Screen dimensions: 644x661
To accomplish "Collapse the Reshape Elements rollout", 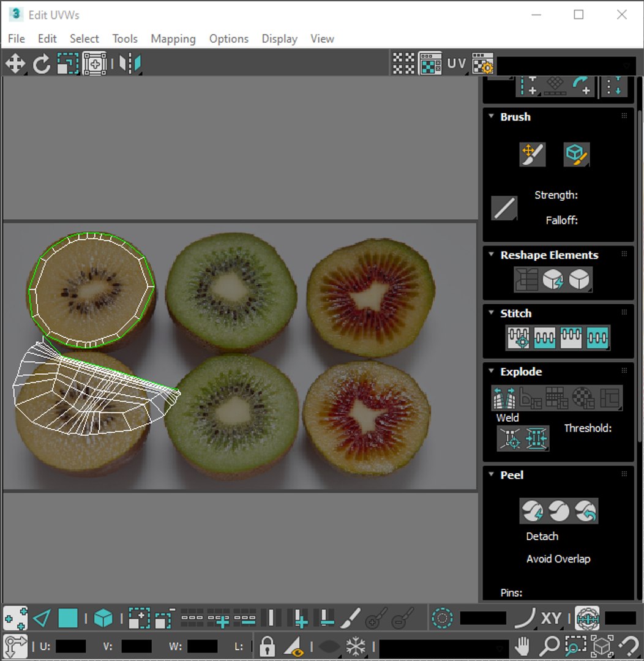I will click(x=491, y=254).
